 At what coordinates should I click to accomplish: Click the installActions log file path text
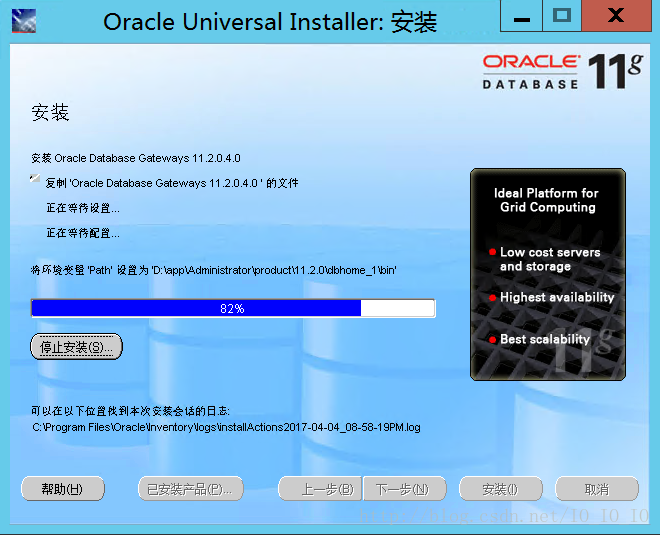click(x=226, y=427)
